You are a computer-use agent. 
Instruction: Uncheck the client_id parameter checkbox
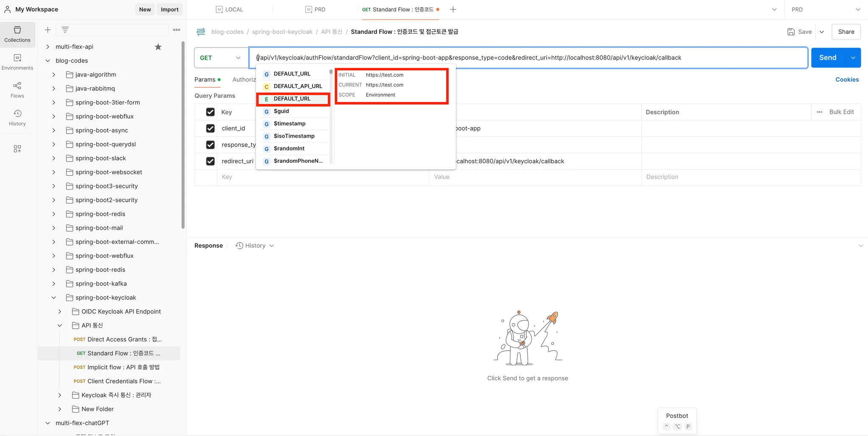(210, 128)
